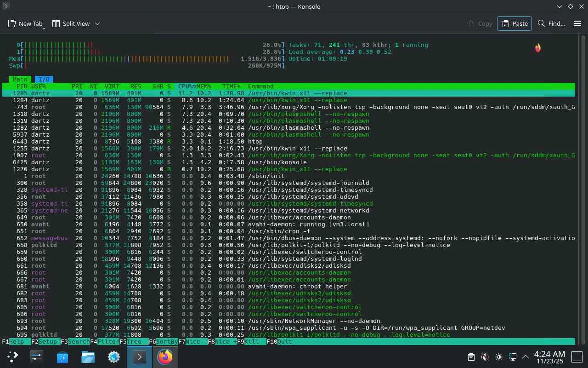Select the /usr/bin/konsole process row
This screenshot has height=368, width=588.
pyautogui.click(x=288, y=162)
